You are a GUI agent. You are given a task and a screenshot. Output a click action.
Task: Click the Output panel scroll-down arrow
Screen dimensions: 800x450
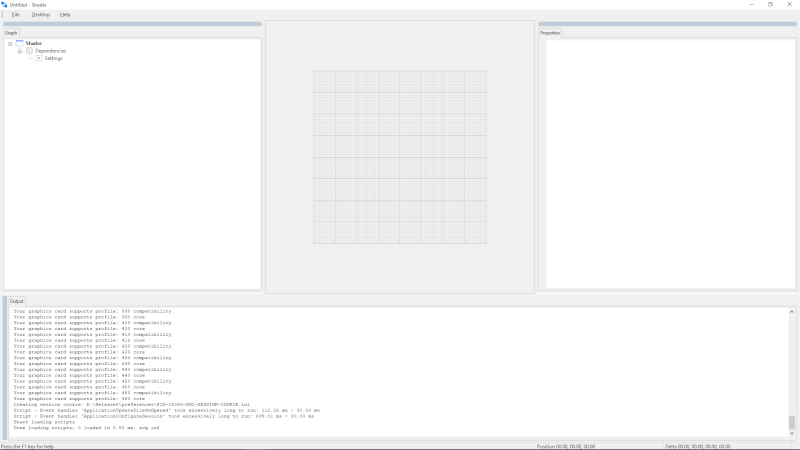click(x=792, y=433)
